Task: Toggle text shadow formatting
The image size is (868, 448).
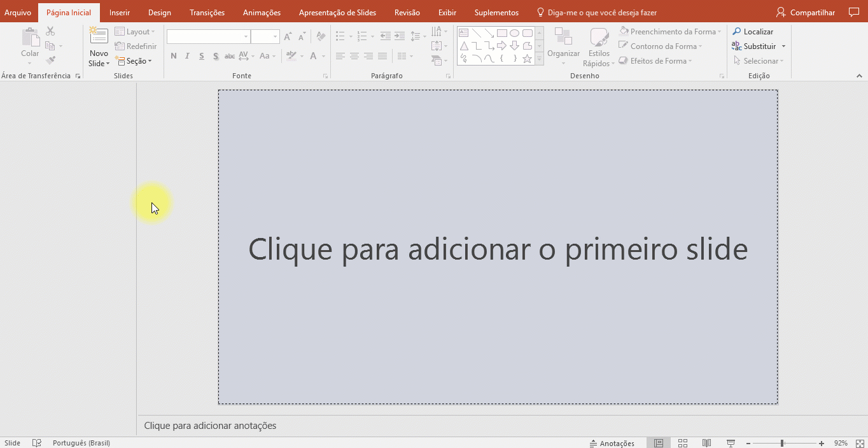Action: point(216,56)
